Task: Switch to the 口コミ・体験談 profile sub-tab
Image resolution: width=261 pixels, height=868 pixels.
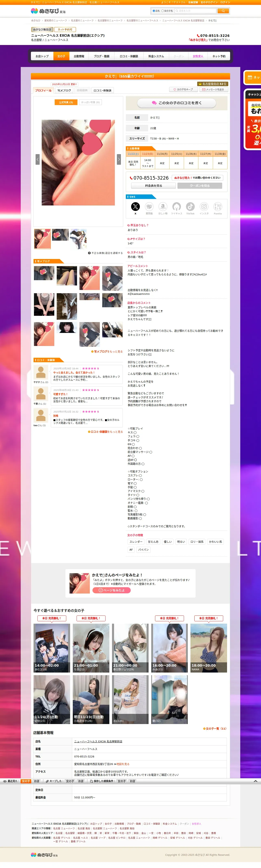Action: 102,90
